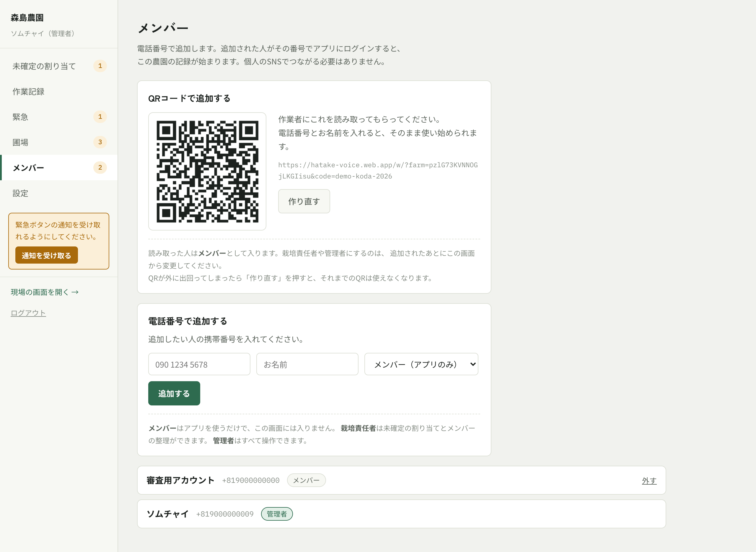Screen dimensions: 756x552
Task: Click the 追加する button
Action: pyautogui.click(x=174, y=393)
